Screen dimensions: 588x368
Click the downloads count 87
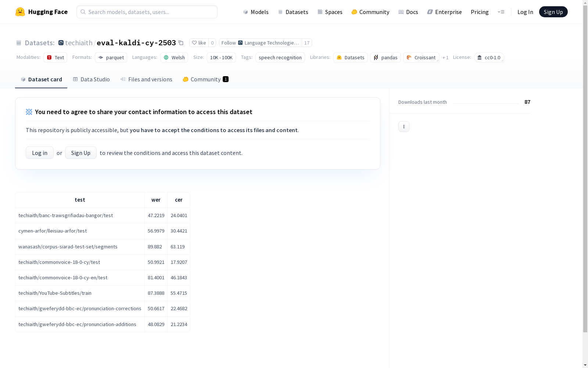click(x=527, y=102)
